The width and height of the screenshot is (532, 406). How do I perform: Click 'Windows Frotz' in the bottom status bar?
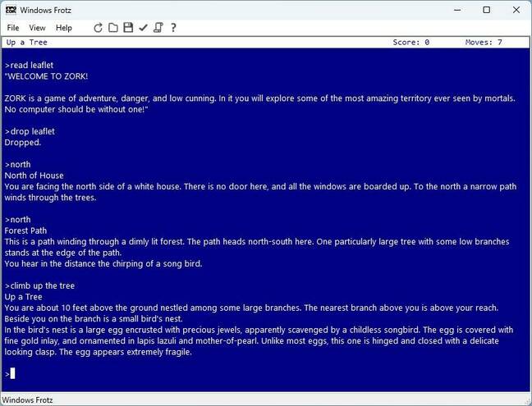click(x=27, y=400)
